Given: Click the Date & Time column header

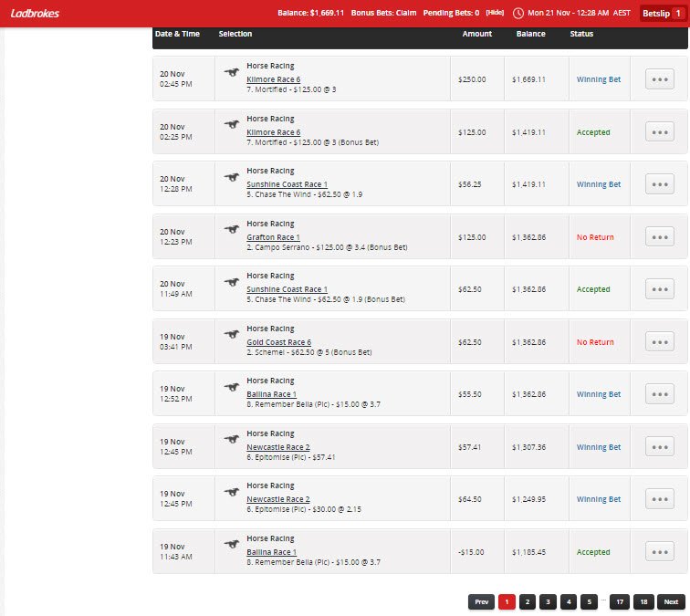Looking at the screenshot, I should (x=177, y=34).
